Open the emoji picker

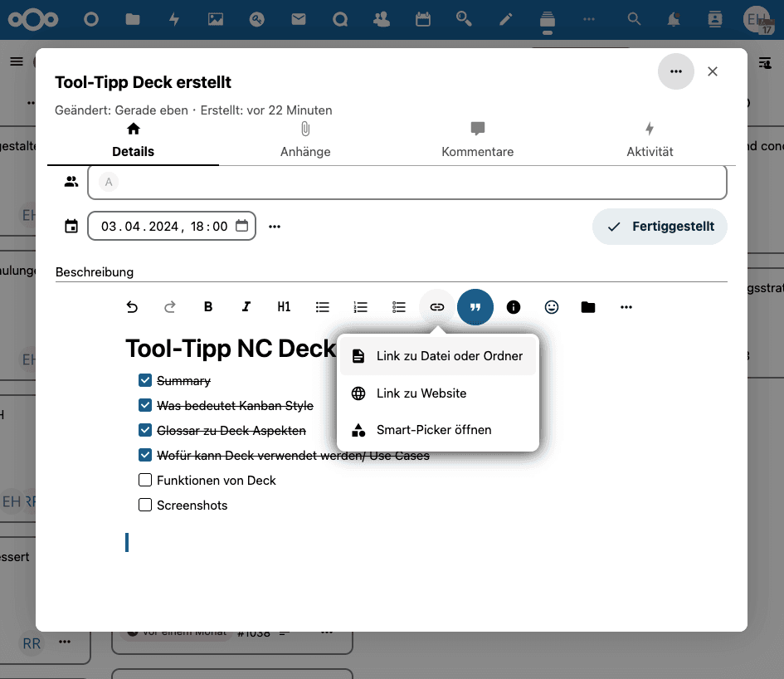coord(552,307)
